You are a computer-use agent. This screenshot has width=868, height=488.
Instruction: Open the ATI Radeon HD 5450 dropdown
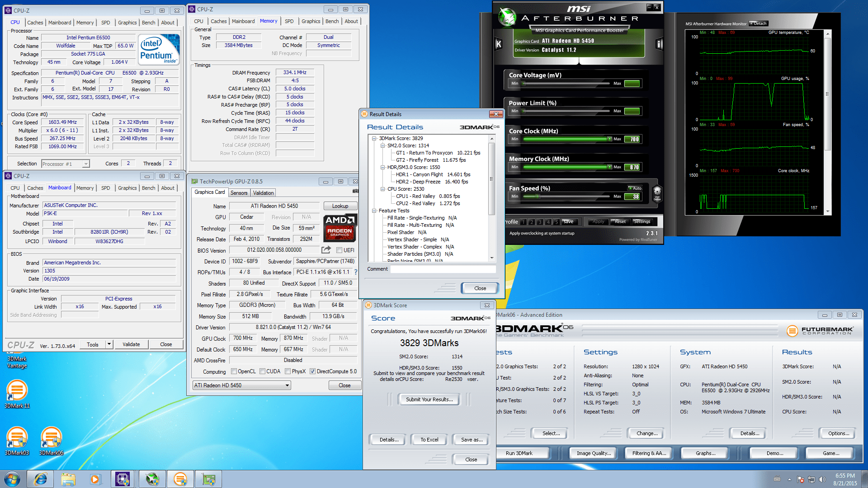pyautogui.click(x=241, y=385)
